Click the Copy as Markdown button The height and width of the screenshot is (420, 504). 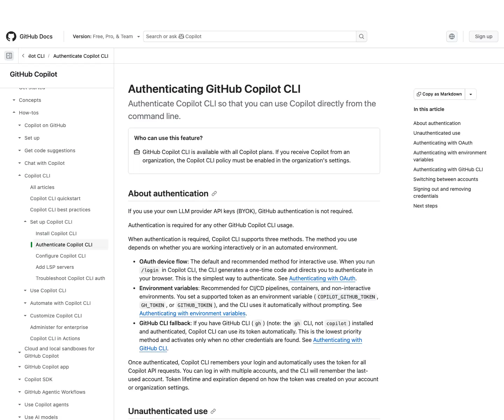click(439, 94)
